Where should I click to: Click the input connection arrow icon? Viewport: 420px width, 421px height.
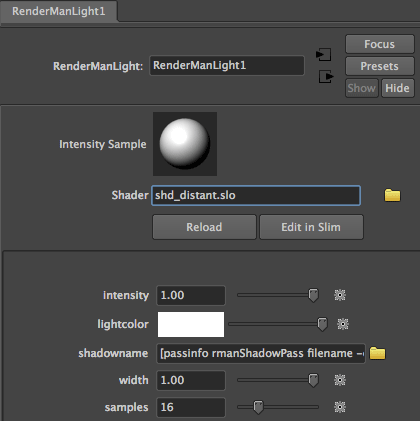[x=323, y=54]
